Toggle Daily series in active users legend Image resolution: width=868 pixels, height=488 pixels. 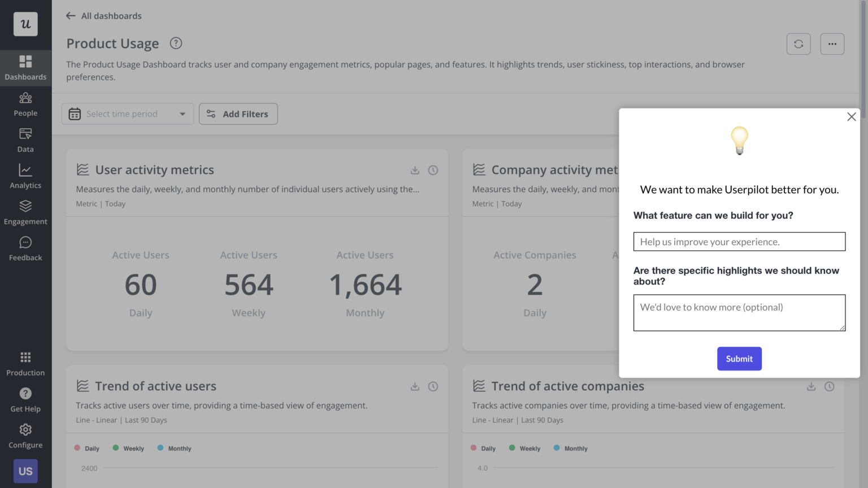[x=87, y=448]
